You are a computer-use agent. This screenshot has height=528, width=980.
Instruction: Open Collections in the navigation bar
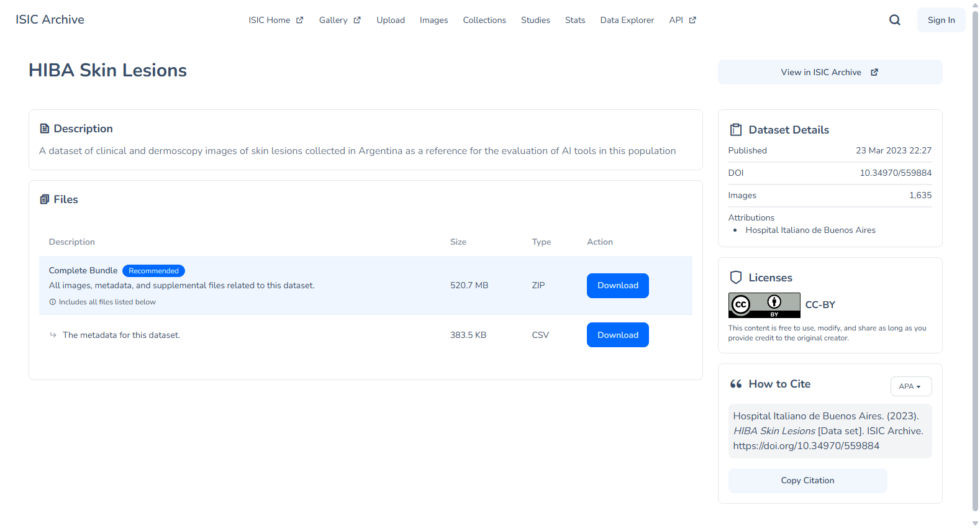tap(484, 20)
